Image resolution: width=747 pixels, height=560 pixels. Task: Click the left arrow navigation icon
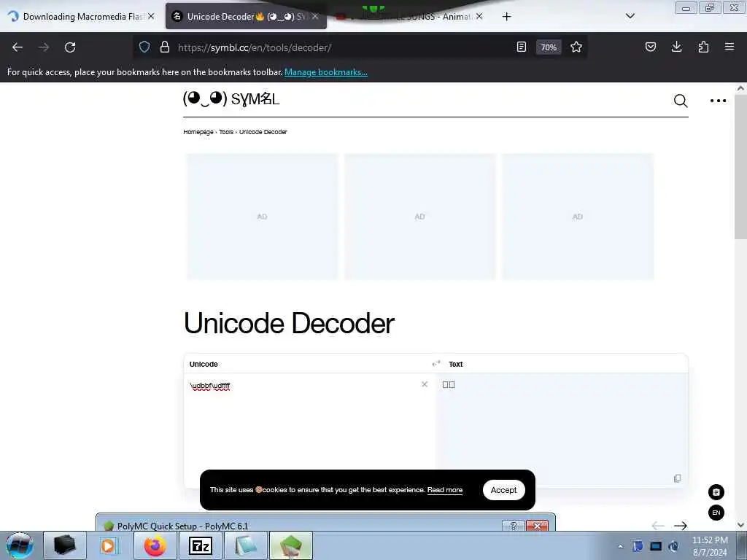click(658, 526)
